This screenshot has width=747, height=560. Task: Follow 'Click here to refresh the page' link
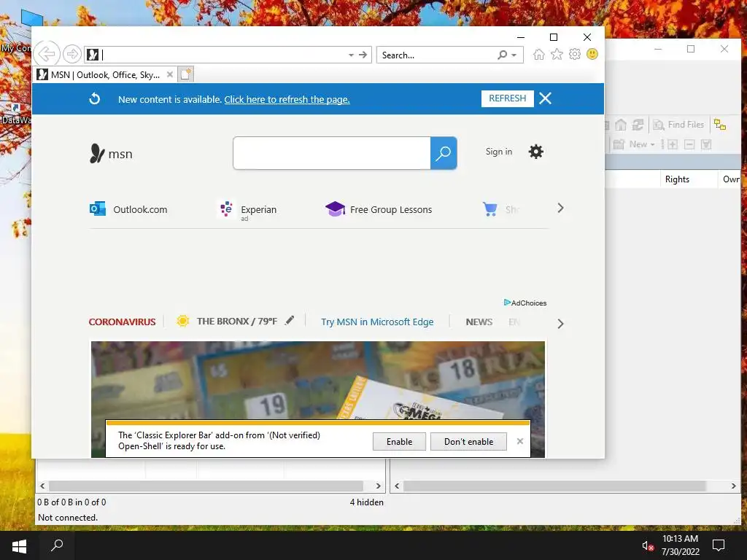click(x=287, y=99)
